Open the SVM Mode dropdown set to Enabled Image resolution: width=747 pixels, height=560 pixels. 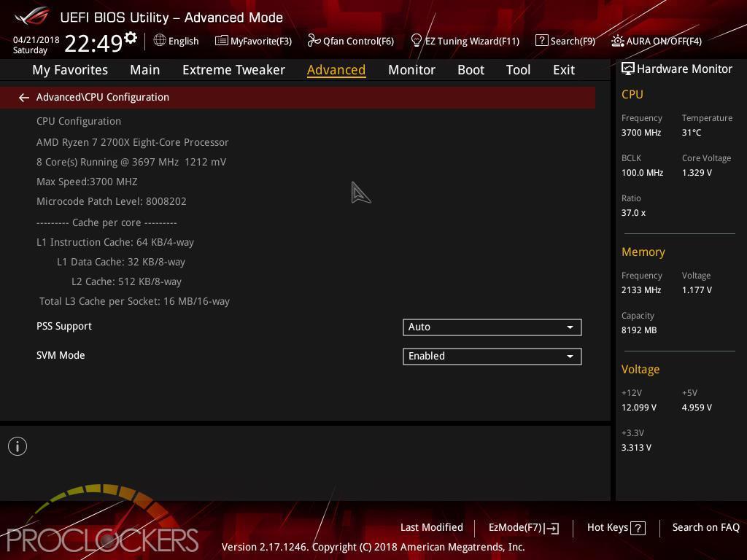pos(492,356)
